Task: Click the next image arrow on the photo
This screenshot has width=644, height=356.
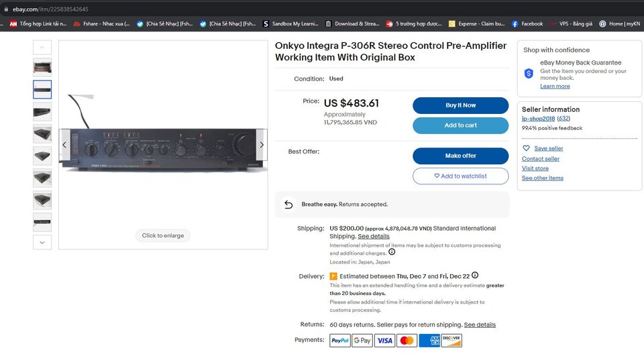Action: click(x=262, y=145)
